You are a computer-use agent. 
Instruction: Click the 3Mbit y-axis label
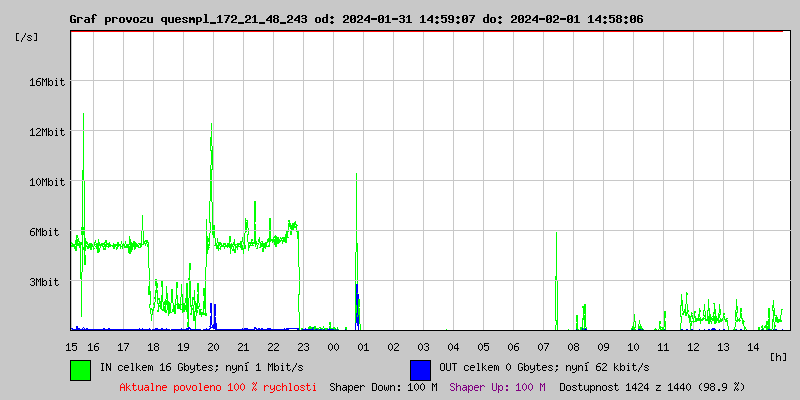click(x=44, y=282)
